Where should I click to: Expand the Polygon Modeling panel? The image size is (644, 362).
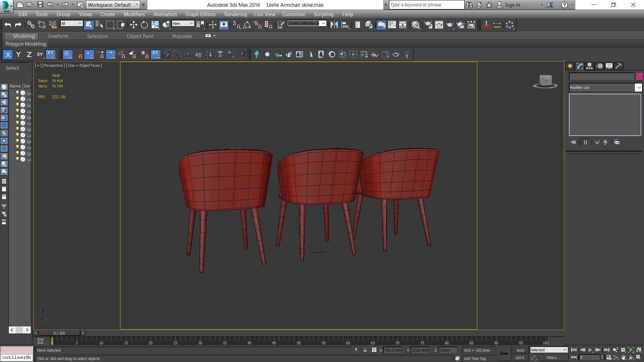(x=26, y=44)
